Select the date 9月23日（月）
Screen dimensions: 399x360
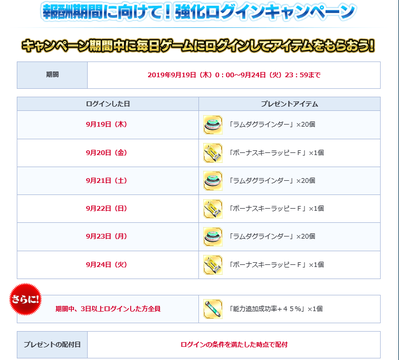(106, 236)
